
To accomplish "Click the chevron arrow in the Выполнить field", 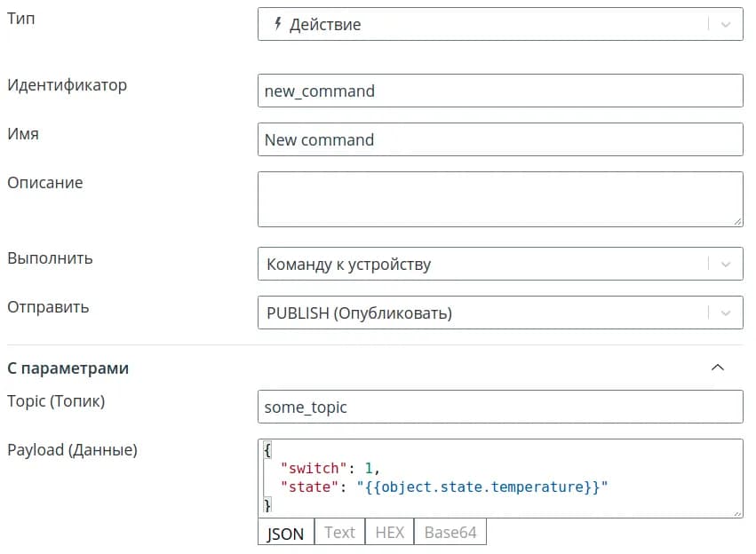I will 726,265.
